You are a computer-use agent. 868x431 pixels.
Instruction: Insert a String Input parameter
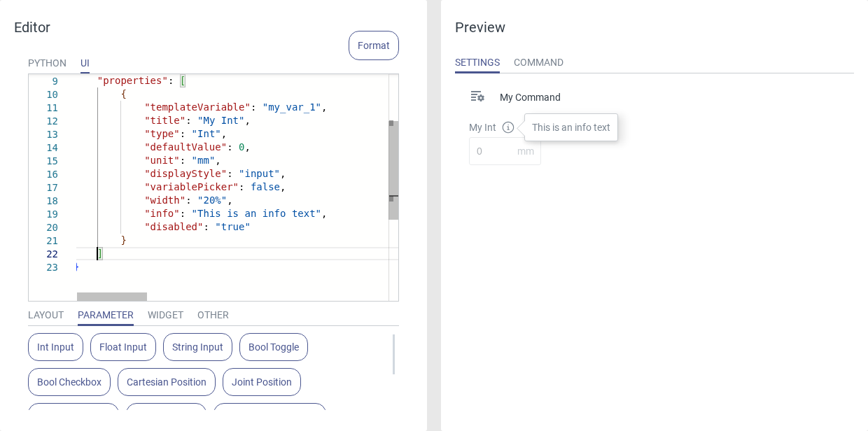[197, 347]
